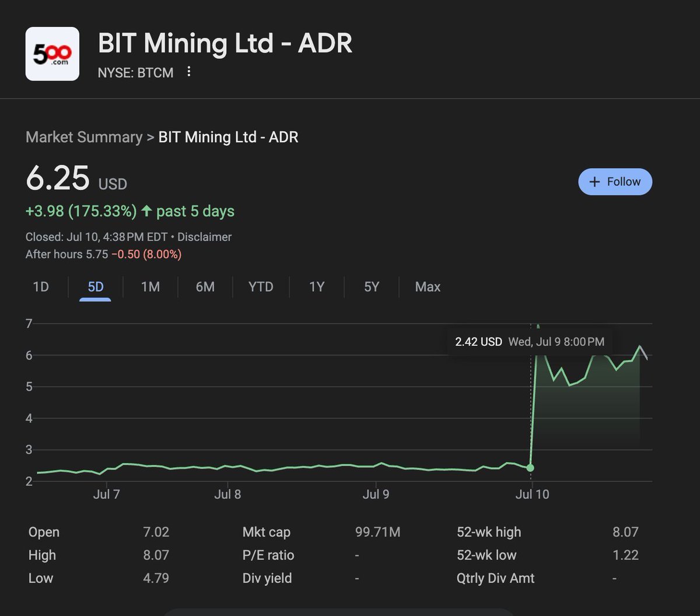700x616 pixels.
Task: Click the P/E ratio label
Action: click(x=268, y=555)
